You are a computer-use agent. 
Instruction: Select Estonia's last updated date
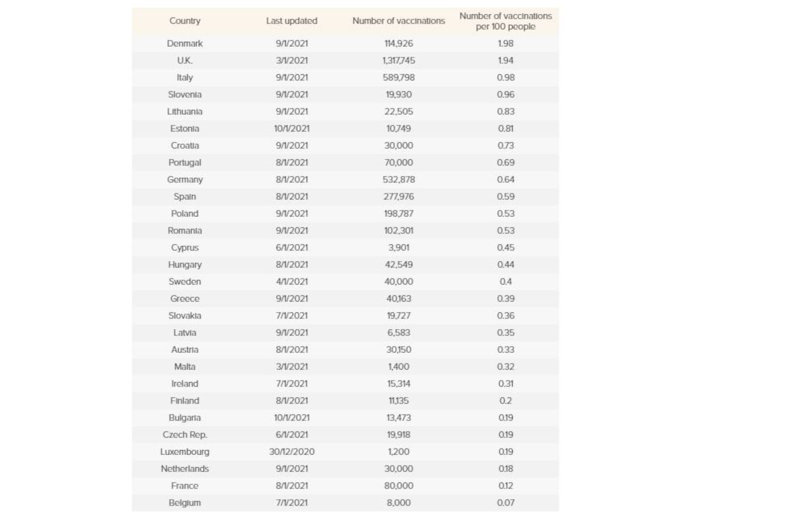pos(292,129)
